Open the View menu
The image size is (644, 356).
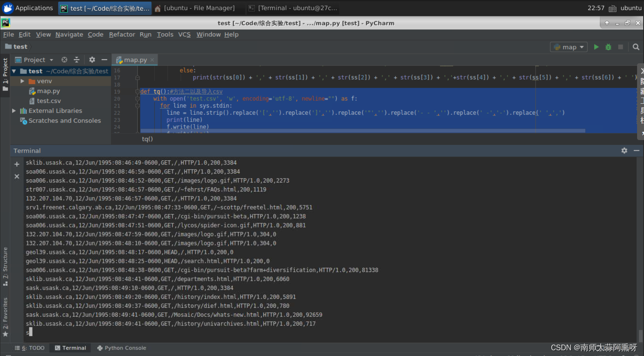(x=43, y=35)
